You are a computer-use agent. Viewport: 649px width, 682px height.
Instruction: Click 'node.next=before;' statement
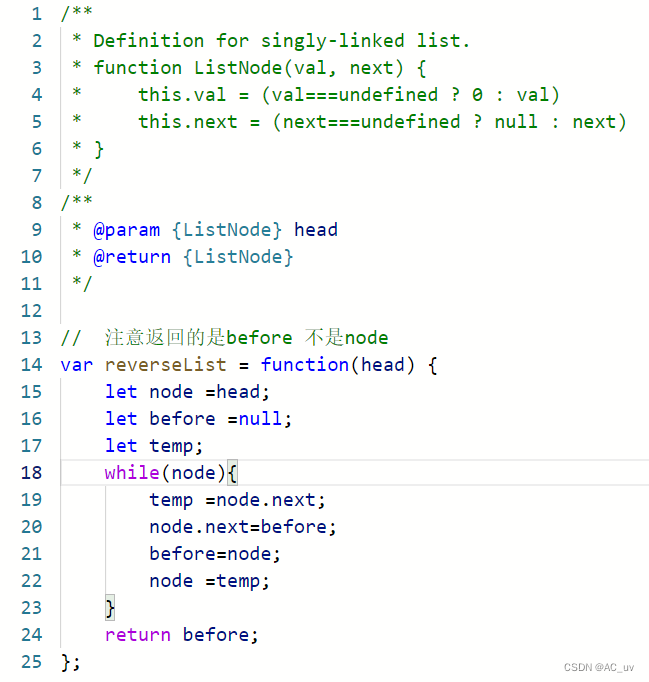(243, 527)
